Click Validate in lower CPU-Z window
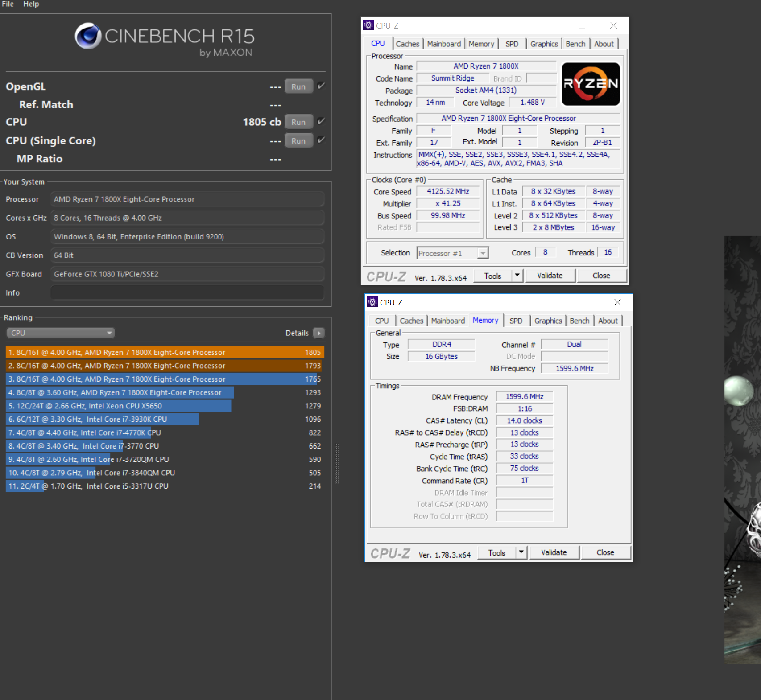761x700 pixels. pyautogui.click(x=554, y=552)
